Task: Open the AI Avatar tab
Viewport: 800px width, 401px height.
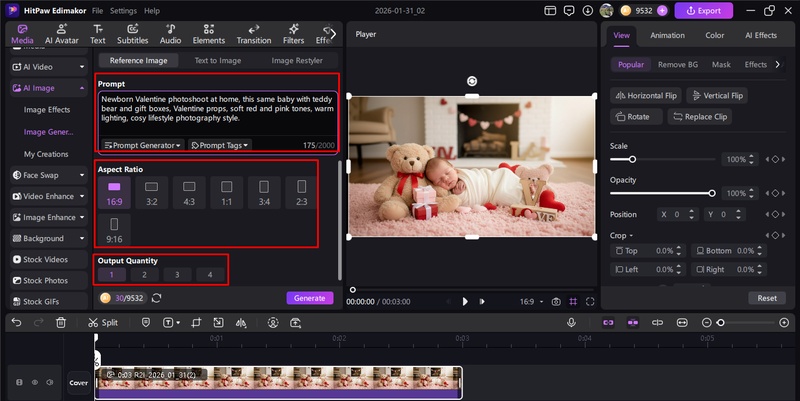Action: click(x=62, y=34)
